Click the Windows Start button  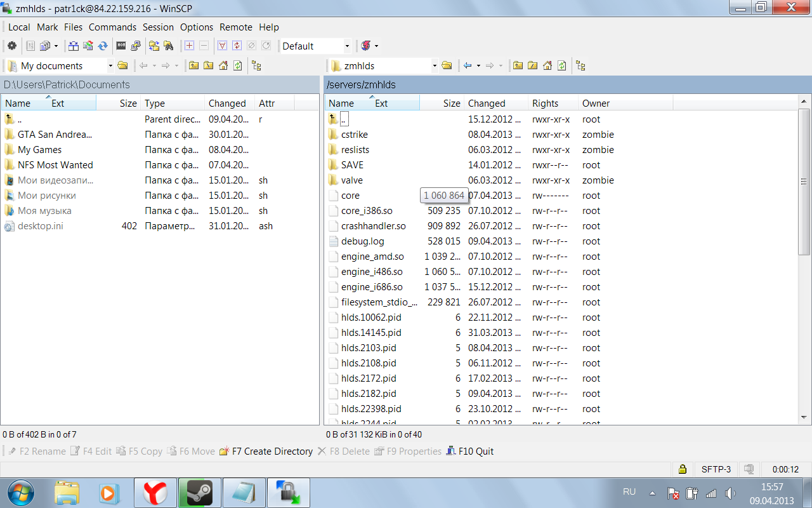[20, 492]
